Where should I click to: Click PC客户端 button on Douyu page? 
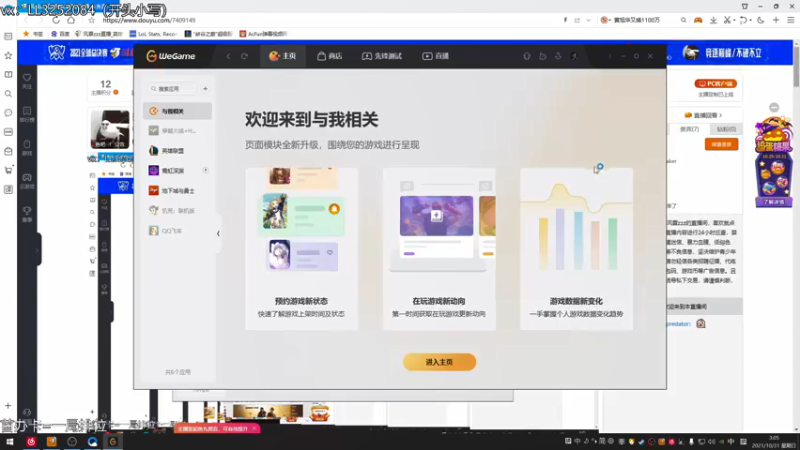715,83
